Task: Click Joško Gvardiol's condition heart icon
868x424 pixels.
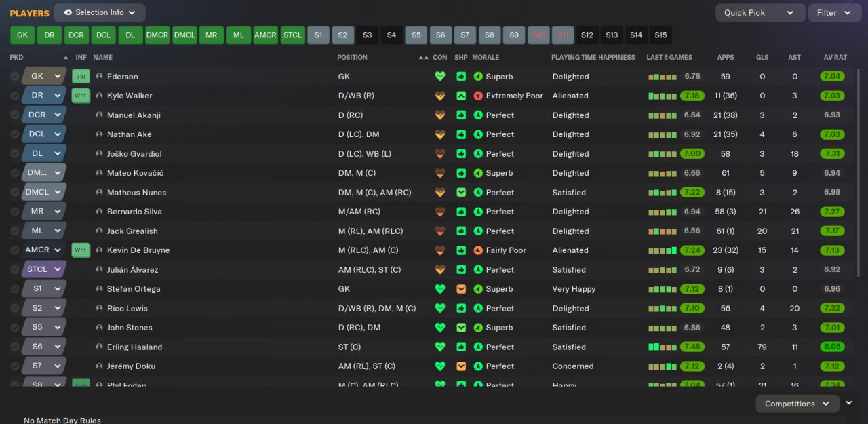Action: [x=440, y=154]
